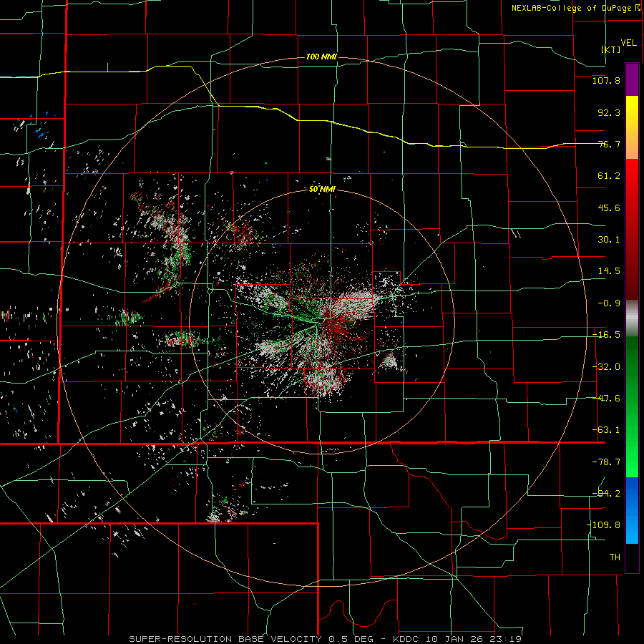Click the -63.1 velocity scale value

click(606, 430)
